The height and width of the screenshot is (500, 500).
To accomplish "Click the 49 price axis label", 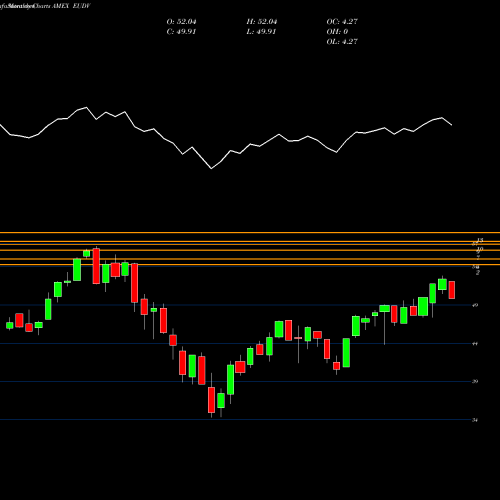I will [475, 305].
